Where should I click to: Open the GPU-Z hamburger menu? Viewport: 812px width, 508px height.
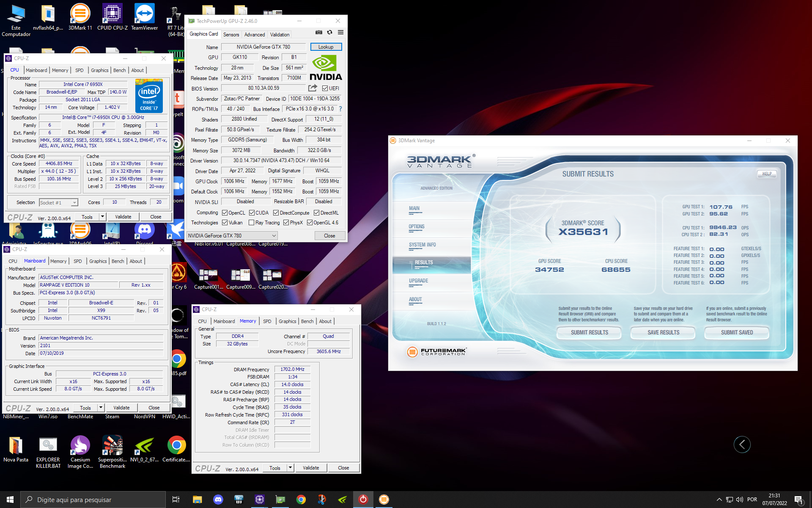point(340,32)
